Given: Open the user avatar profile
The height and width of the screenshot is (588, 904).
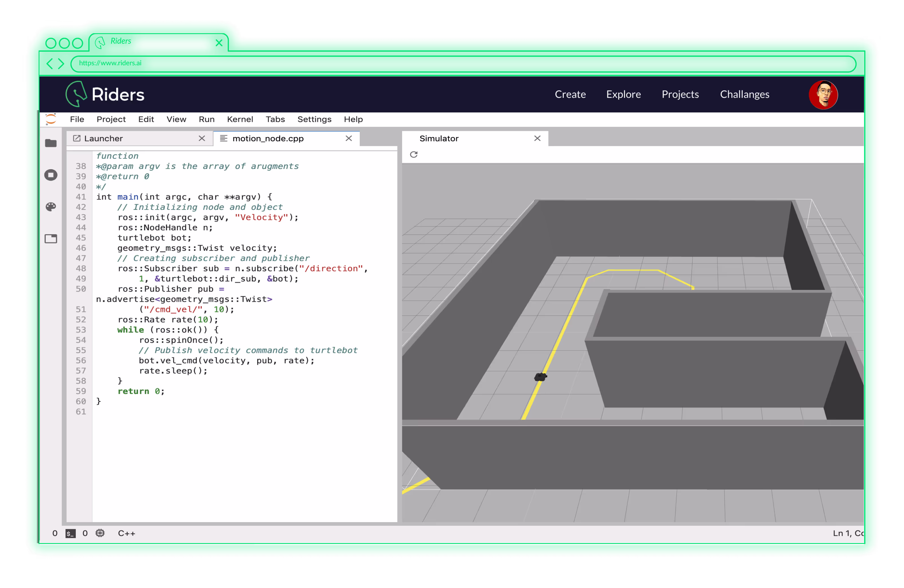Looking at the screenshot, I should click(x=823, y=95).
